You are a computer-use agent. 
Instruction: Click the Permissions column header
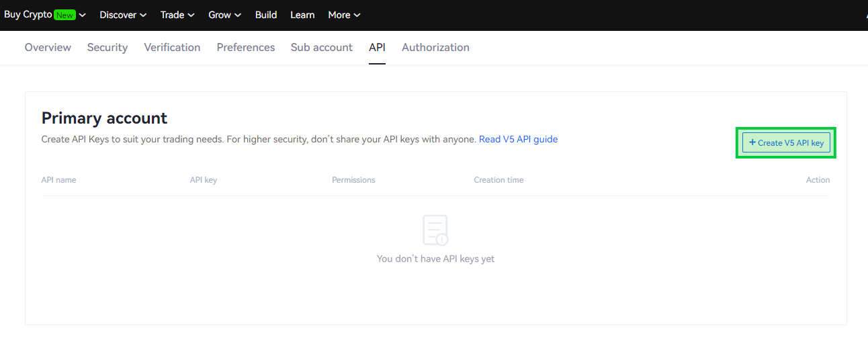[x=353, y=180]
